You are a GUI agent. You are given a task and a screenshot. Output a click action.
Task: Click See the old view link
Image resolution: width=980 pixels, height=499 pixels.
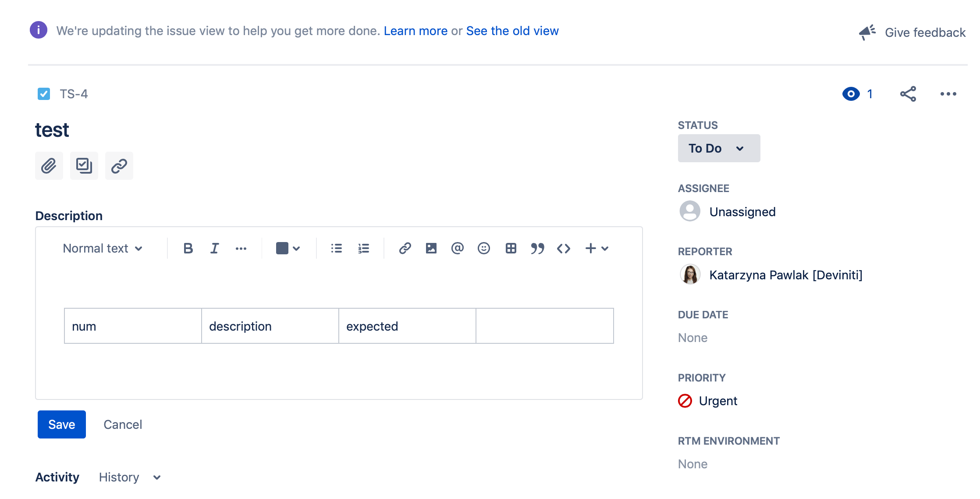click(x=512, y=31)
